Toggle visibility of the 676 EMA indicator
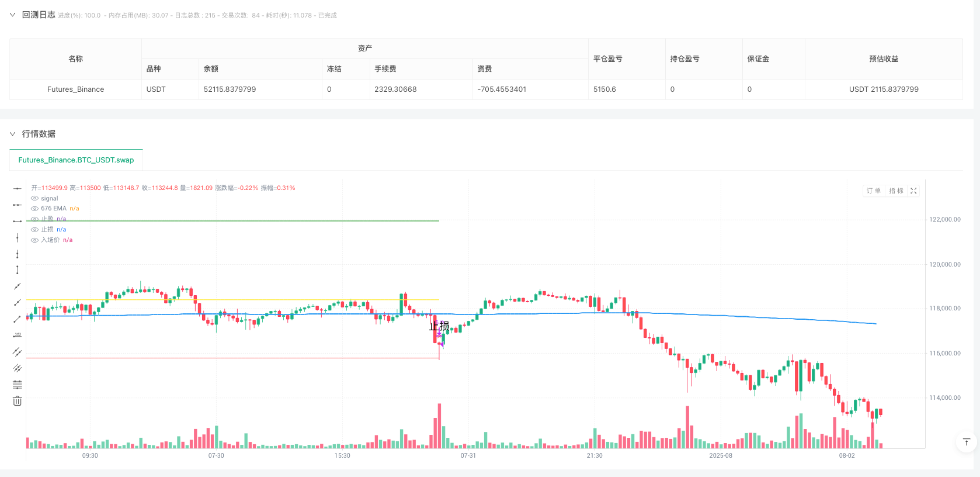980x477 pixels. click(34, 208)
